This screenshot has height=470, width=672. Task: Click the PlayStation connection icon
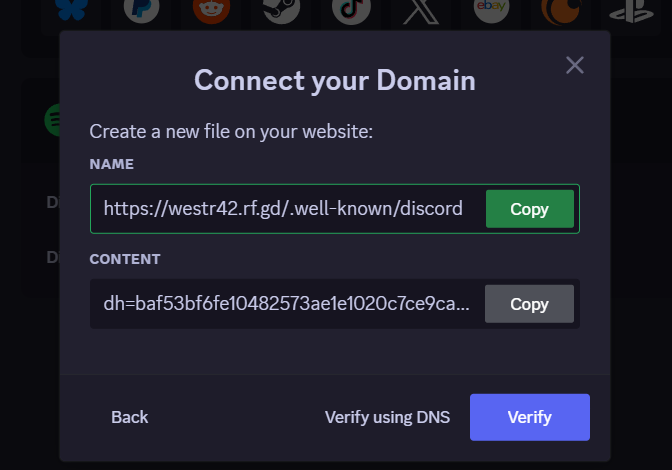point(631,10)
